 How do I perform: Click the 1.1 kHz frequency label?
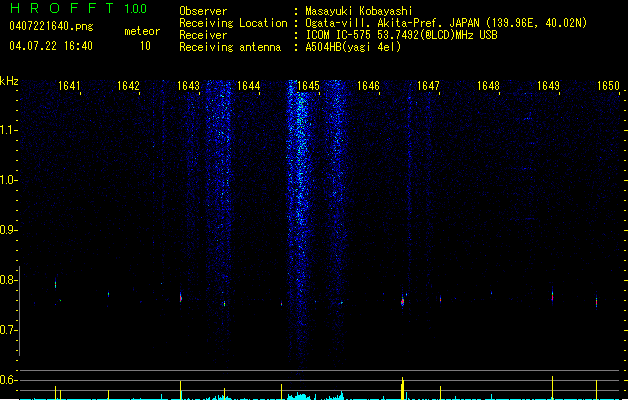pos(8,130)
